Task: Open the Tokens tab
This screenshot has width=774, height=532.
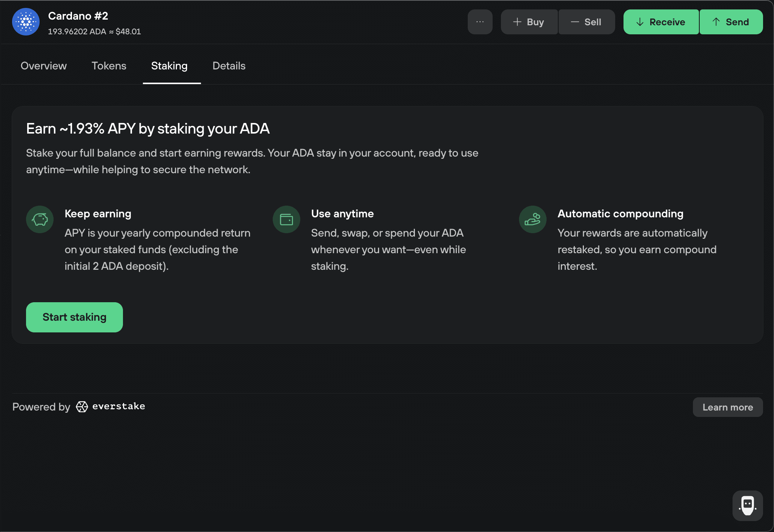Action: (109, 66)
